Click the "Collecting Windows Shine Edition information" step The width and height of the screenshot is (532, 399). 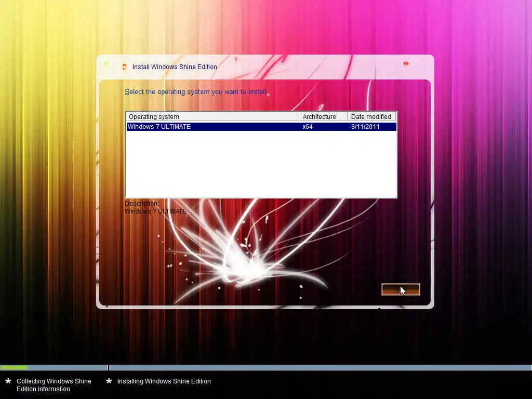point(54,385)
